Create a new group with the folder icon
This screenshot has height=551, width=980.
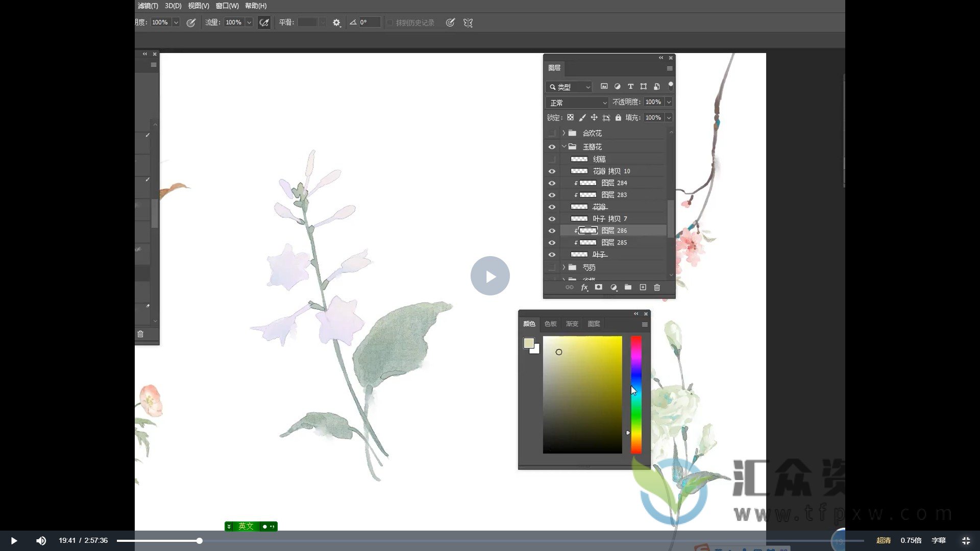(x=628, y=287)
